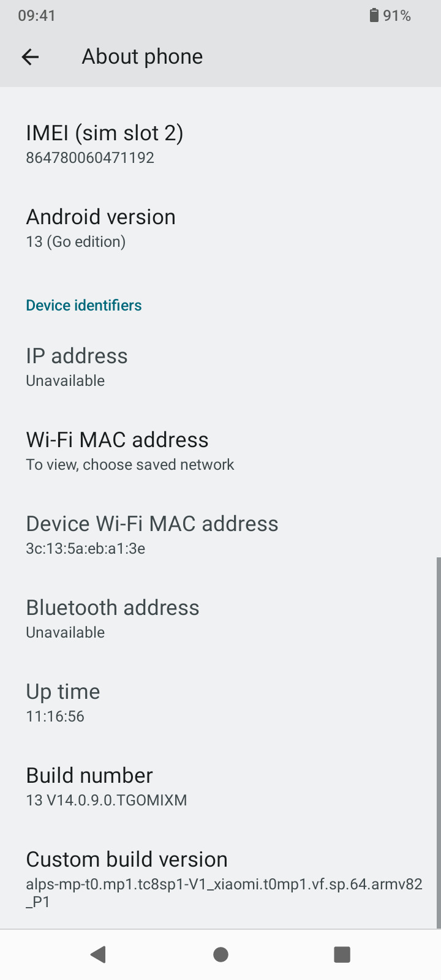Tap the 91% battery percentage text
This screenshot has height=980, width=441.
[397, 15]
